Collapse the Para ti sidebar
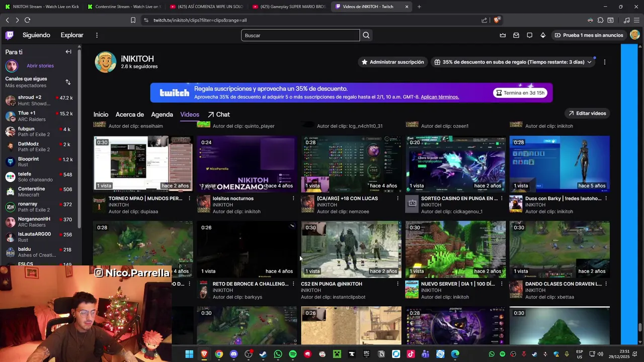 click(68, 52)
